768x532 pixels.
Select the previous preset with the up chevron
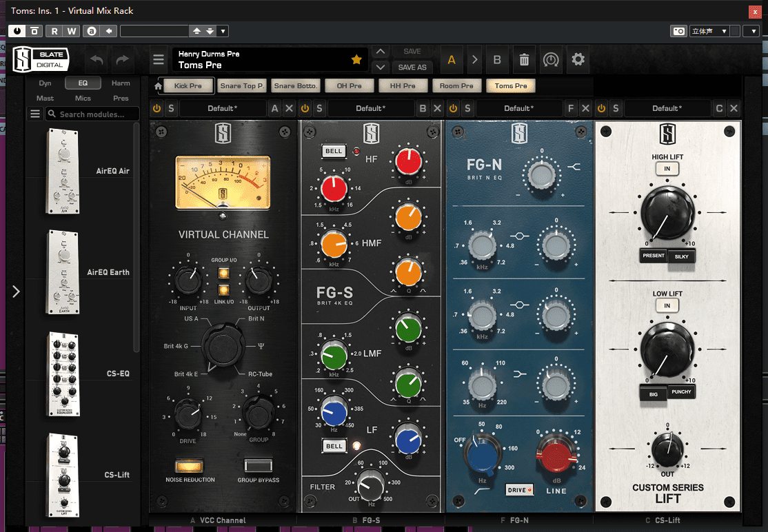(x=381, y=52)
